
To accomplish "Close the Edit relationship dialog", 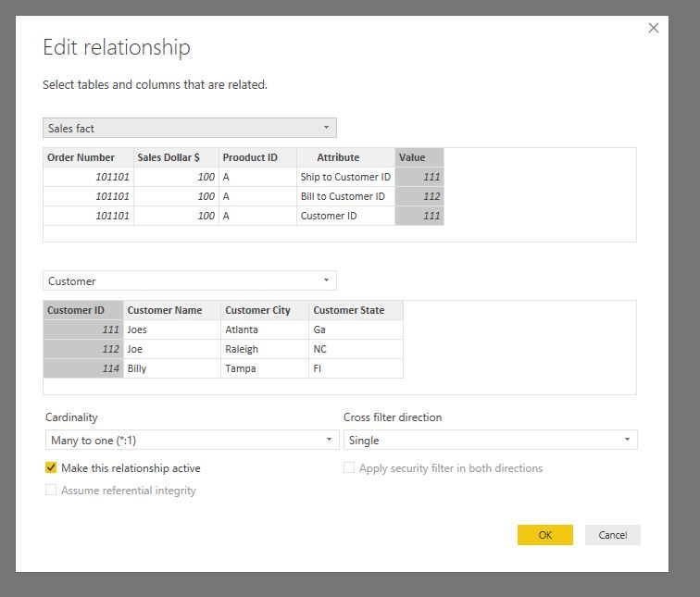I will 654,28.
